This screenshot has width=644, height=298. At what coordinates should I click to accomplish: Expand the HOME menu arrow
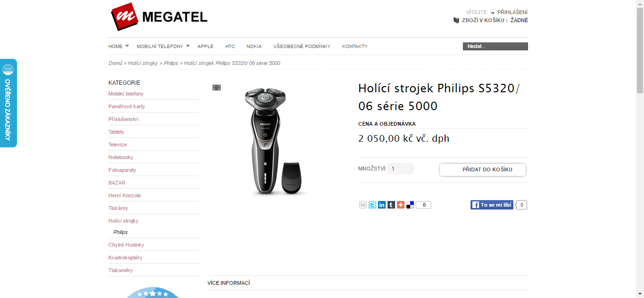coord(127,46)
